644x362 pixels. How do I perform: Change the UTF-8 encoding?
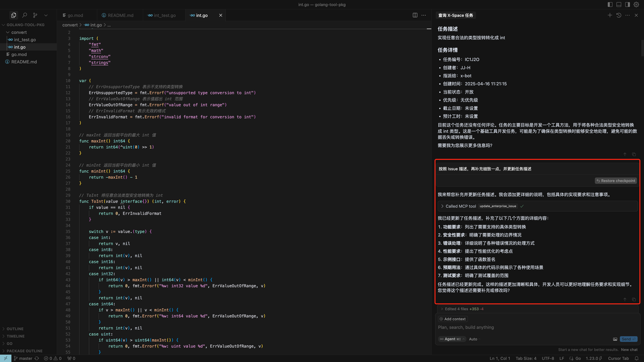548,358
